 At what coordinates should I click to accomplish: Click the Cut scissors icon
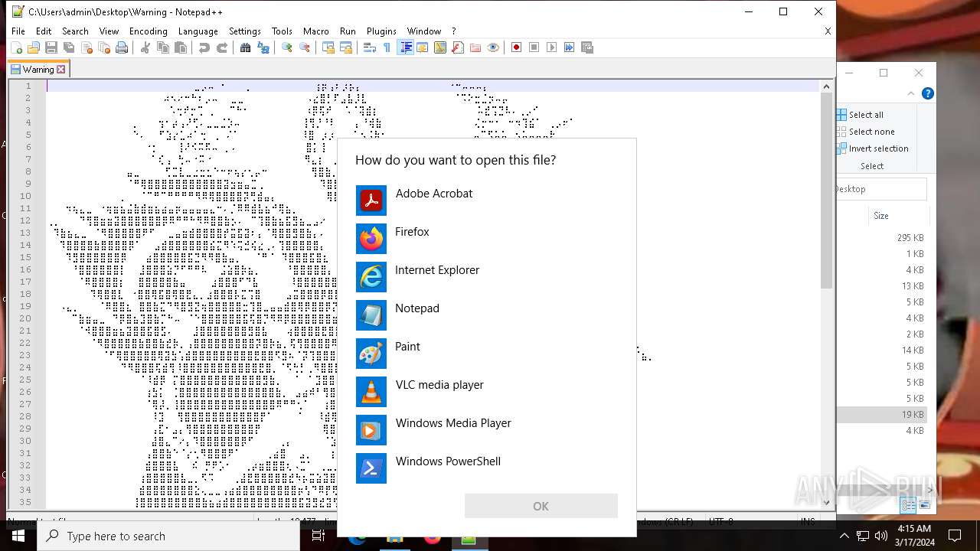tap(145, 47)
